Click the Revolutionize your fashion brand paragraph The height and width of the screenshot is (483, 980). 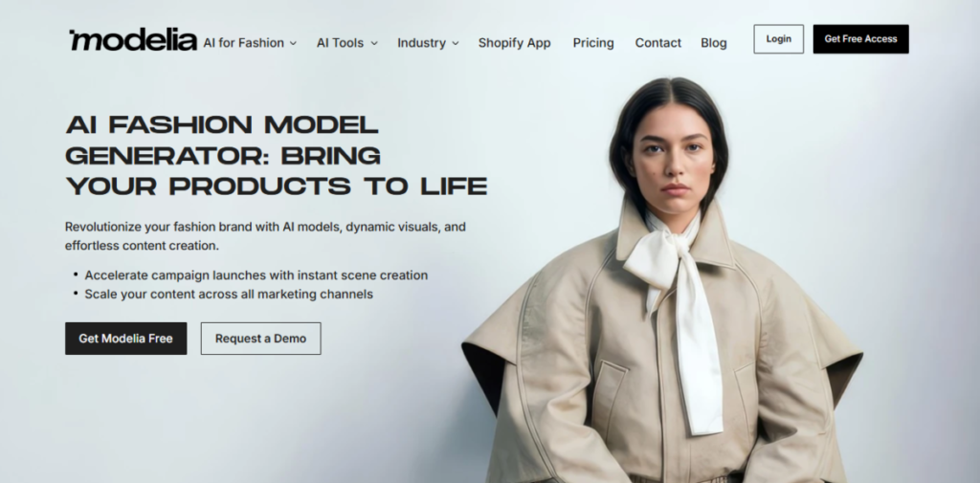(x=266, y=235)
